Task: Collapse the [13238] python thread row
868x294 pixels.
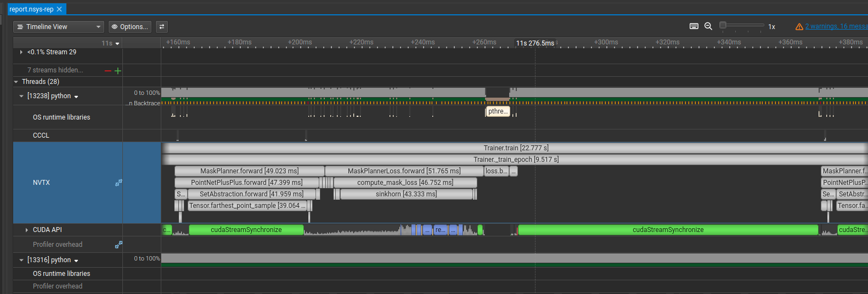Action: click(21, 96)
